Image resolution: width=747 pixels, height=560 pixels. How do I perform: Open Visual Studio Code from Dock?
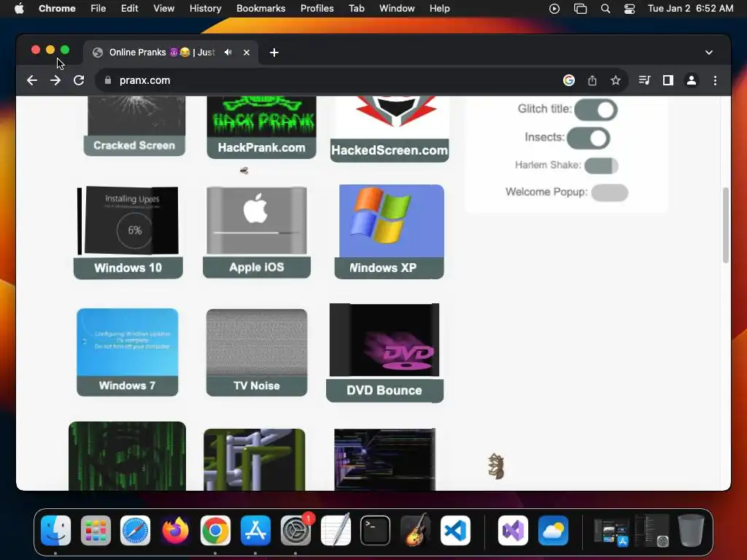(x=455, y=530)
